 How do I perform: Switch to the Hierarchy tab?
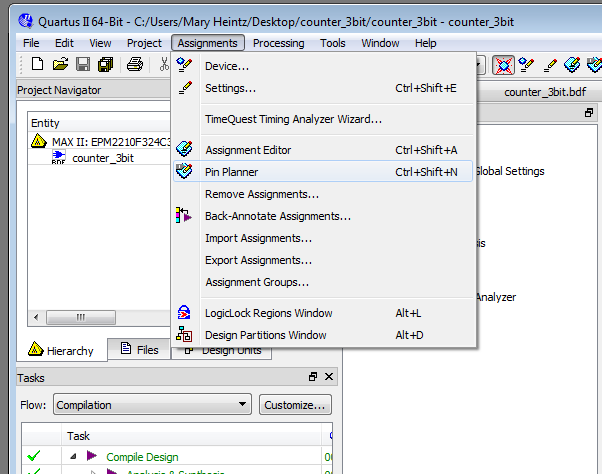(61, 350)
